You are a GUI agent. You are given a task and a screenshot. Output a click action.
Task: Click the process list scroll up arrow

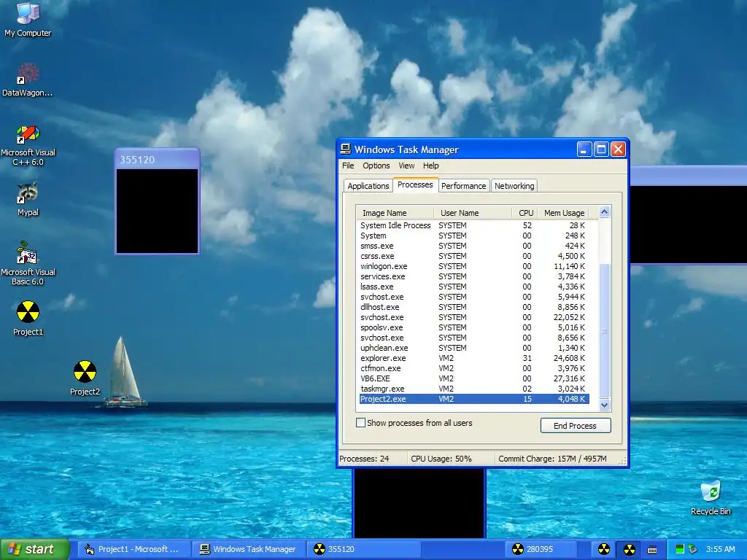pos(604,212)
